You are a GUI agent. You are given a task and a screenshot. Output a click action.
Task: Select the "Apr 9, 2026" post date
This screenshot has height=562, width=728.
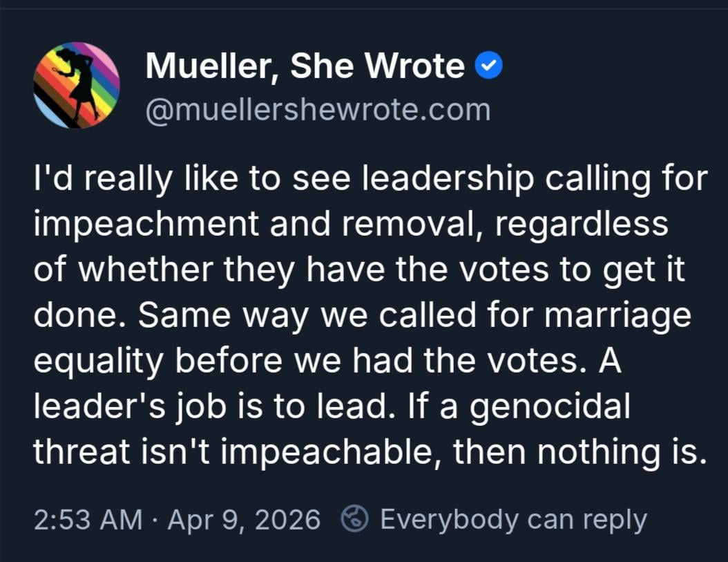(x=245, y=519)
